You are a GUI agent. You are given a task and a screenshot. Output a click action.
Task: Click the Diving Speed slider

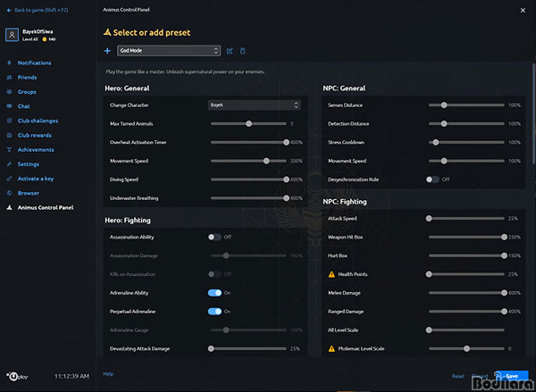pyautogui.click(x=248, y=179)
